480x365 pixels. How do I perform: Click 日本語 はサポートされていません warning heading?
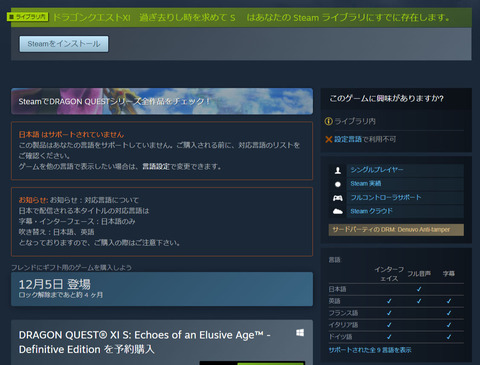point(71,135)
